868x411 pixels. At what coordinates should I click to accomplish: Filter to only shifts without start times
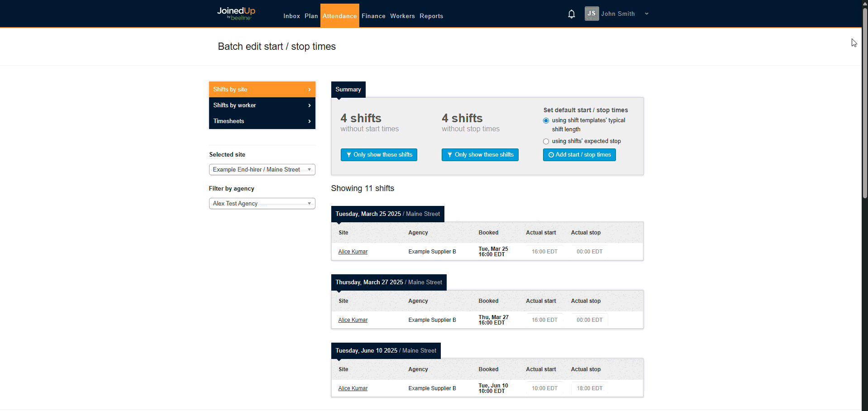point(379,155)
